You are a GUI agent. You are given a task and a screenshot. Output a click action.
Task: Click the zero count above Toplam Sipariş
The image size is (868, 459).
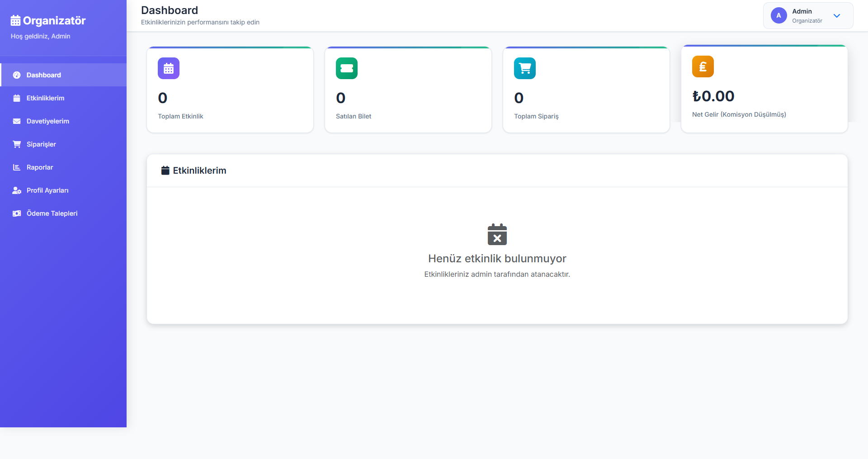[519, 98]
